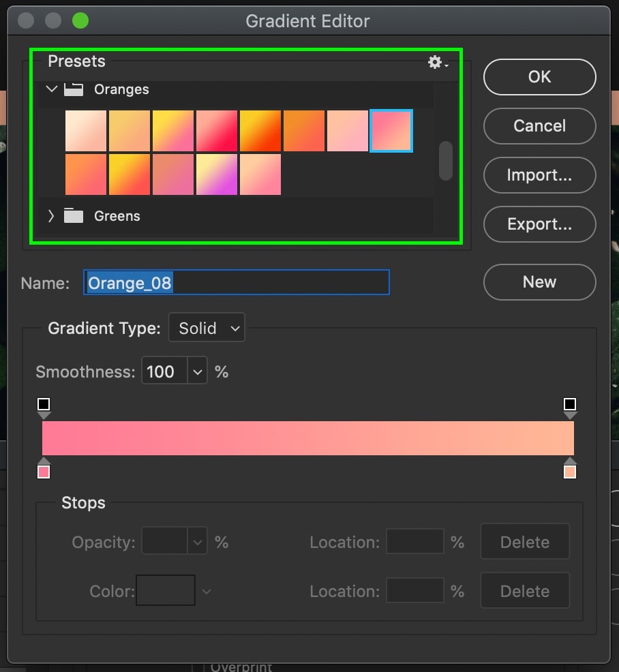Click the OK button

coord(540,77)
